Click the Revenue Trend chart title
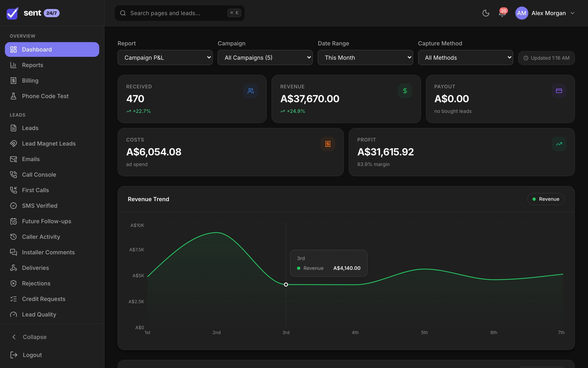Viewport: 588px width, 368px height. coord(148,199)
